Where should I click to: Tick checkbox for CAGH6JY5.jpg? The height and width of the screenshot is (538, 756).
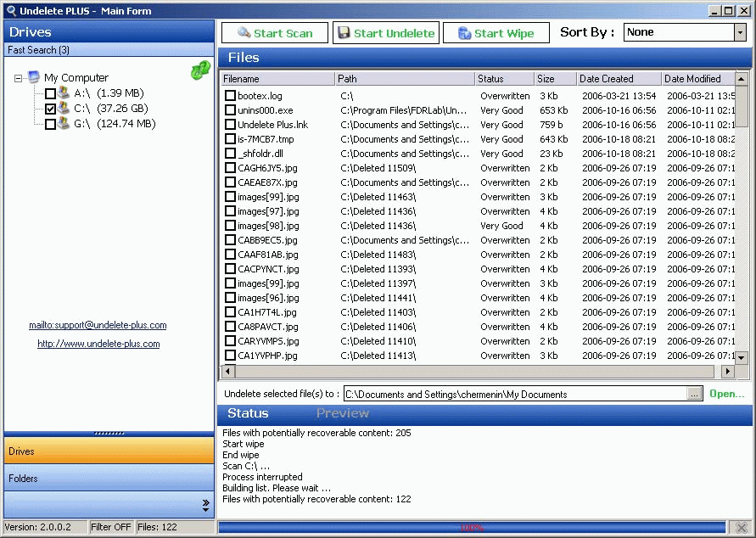coord(231,168)
